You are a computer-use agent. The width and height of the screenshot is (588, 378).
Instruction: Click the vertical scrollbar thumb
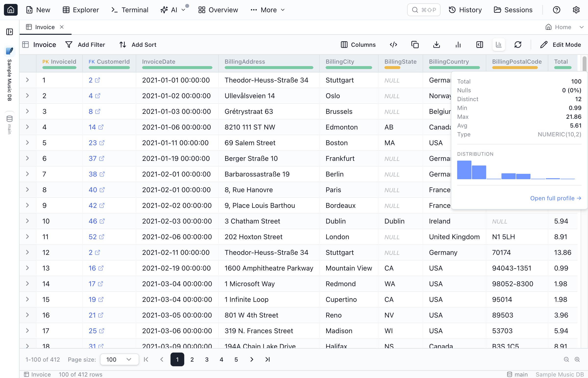tap(584, 64)
